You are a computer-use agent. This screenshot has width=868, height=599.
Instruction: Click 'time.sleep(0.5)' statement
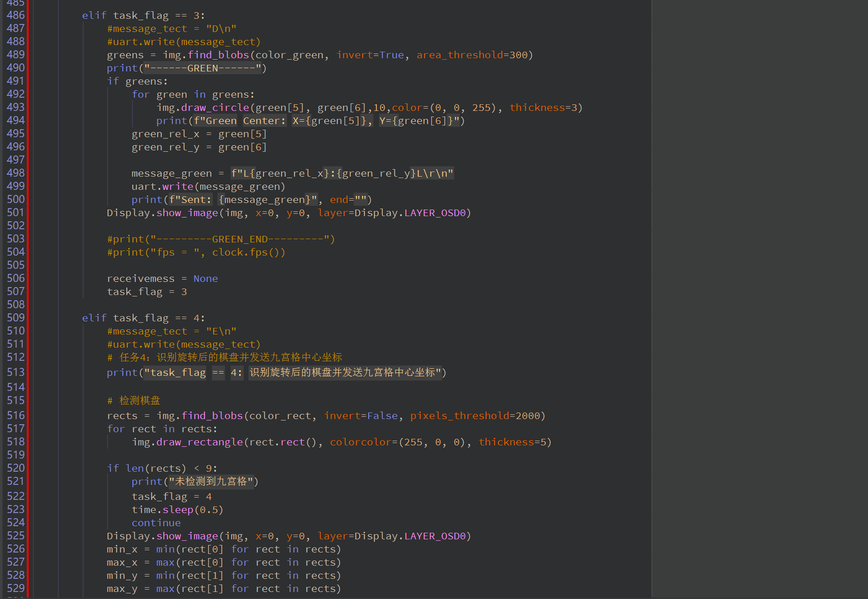click(177, 510)
